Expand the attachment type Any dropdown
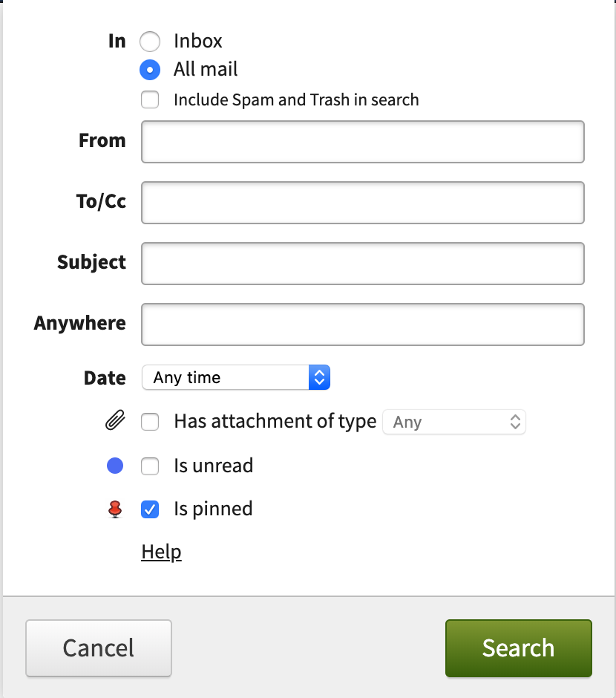616x698 pixels. coord(453,423)
